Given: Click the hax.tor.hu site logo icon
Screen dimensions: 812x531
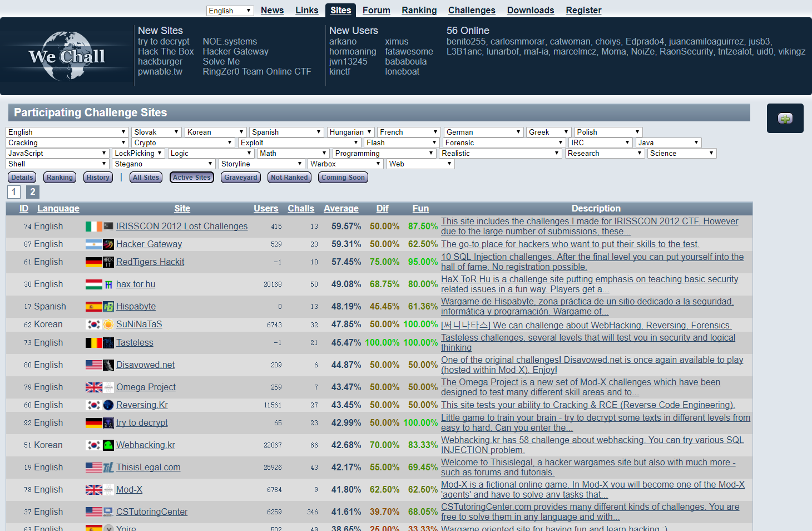Looking at the screenshot, I should click(108, 284).
